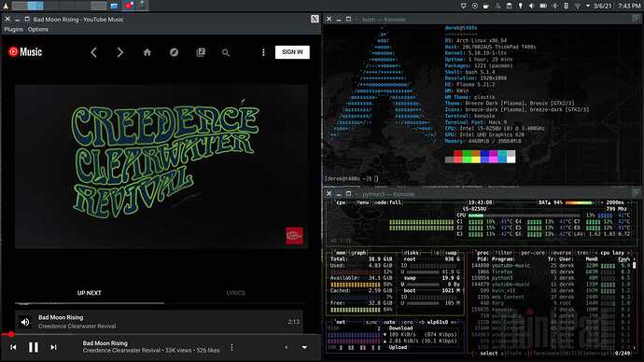The height and width of the screenshot is (362, 644).
Task: Pause the playing song
Action: click(x=34, y=347)
